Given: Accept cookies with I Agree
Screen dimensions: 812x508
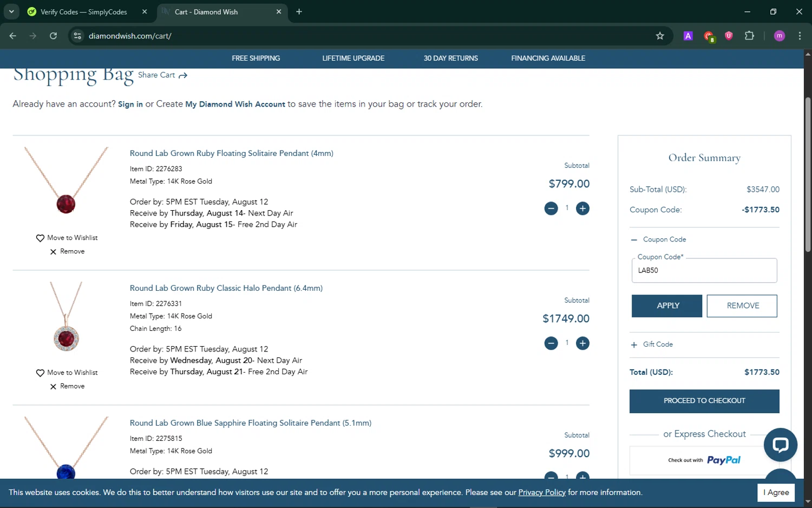Looking at the screenshot, I should [776, 492].
